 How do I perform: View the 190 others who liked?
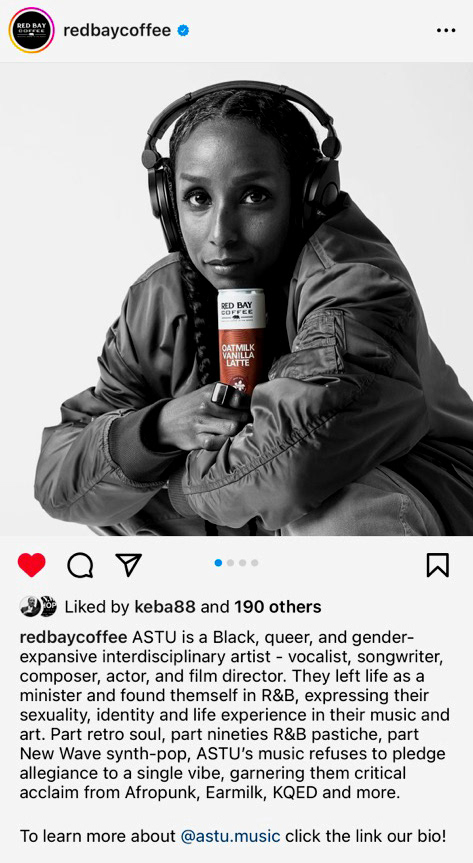pyautogui.click(x=278, y=607)
